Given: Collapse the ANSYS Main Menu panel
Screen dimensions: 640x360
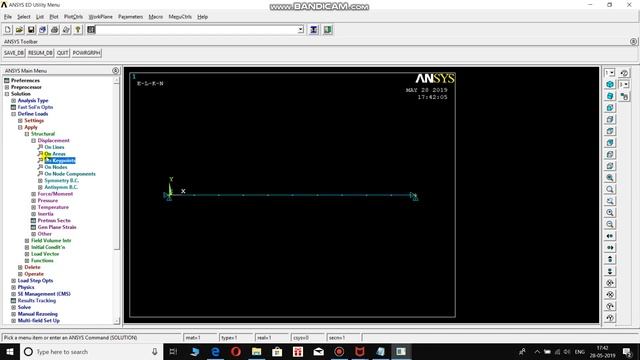Looking at the screenshot, I should pos(116,71).
